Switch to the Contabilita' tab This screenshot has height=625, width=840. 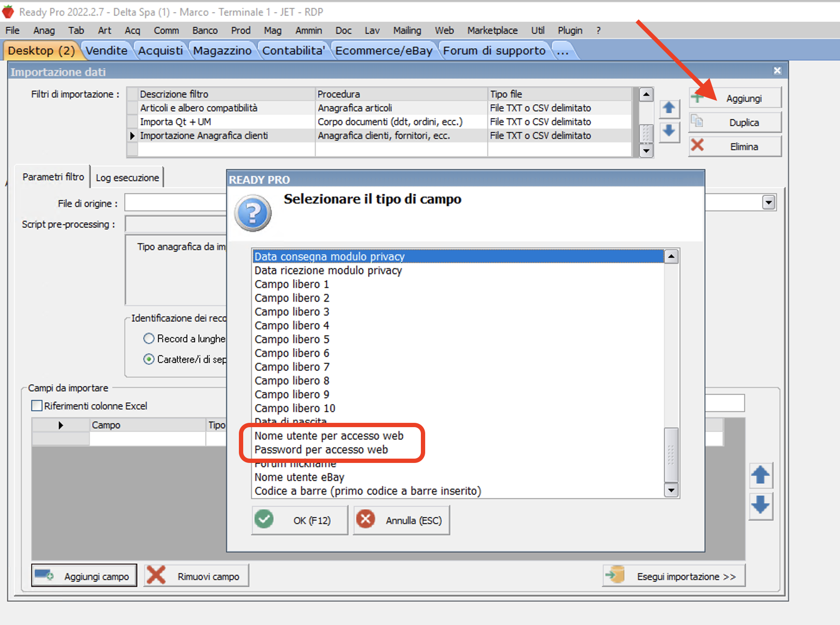tap(293, 50)
